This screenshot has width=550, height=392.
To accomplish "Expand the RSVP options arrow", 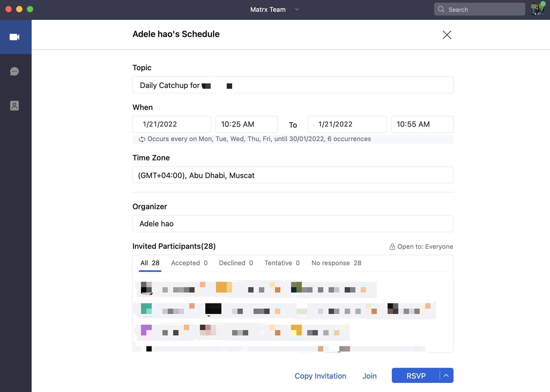I will pyautogui.click(x=446, y=376).
